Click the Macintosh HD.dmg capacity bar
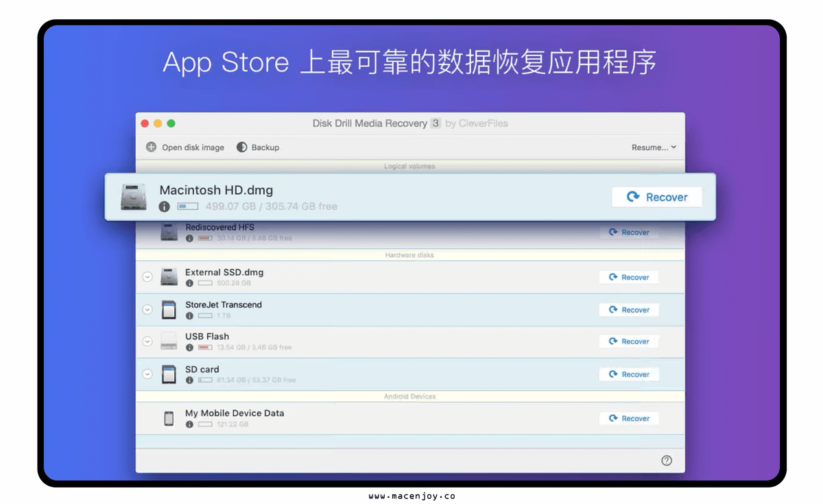This screenshot has width=823, height=504. click(x=188, y=206)
